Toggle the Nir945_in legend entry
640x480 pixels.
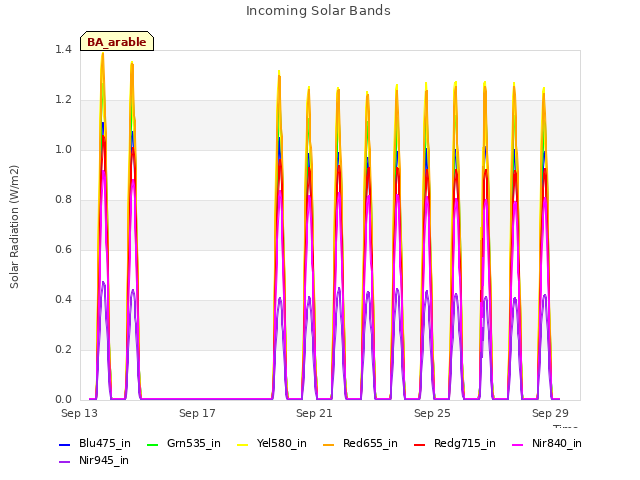click(x=94, y=461)
